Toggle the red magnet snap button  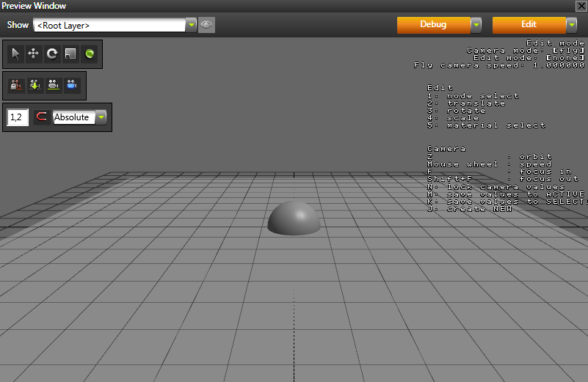point(42,117)
